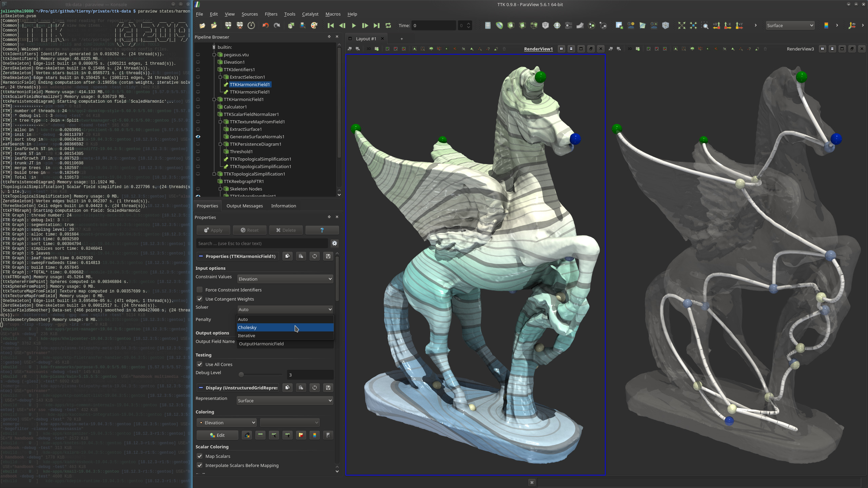Screen dimensions: 868x488
Task: Apply the Warp By Vector filter icon
Action: [x=580, y=25]
